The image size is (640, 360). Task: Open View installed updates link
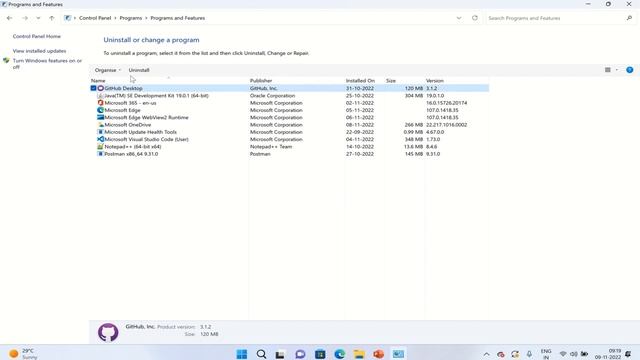coord(39,51)
